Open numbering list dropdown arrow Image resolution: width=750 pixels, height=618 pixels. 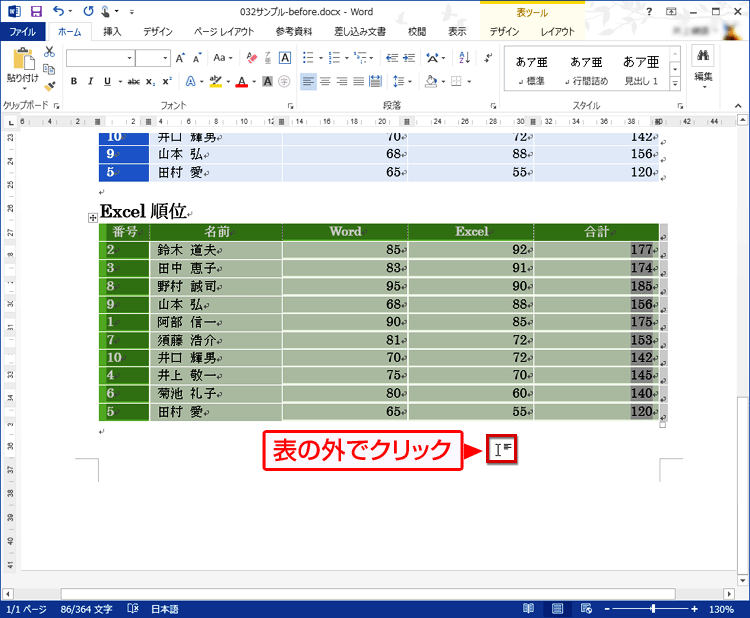pos(347,58)
